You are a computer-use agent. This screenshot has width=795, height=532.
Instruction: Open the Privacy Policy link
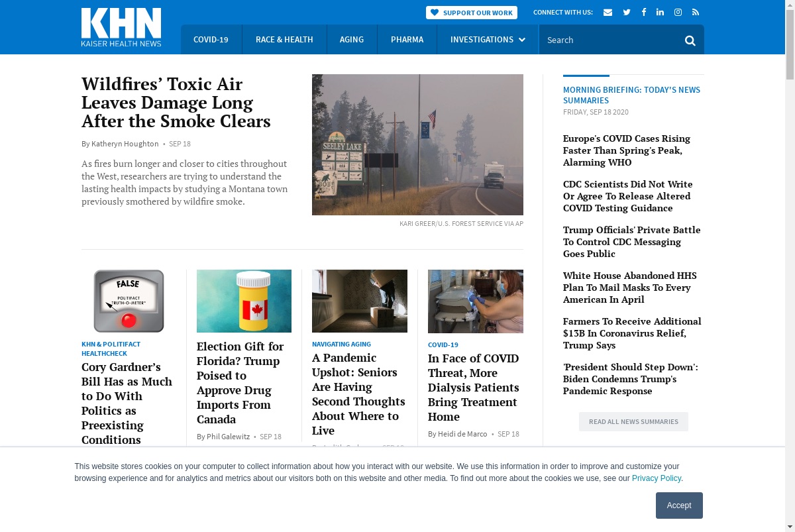657,478
